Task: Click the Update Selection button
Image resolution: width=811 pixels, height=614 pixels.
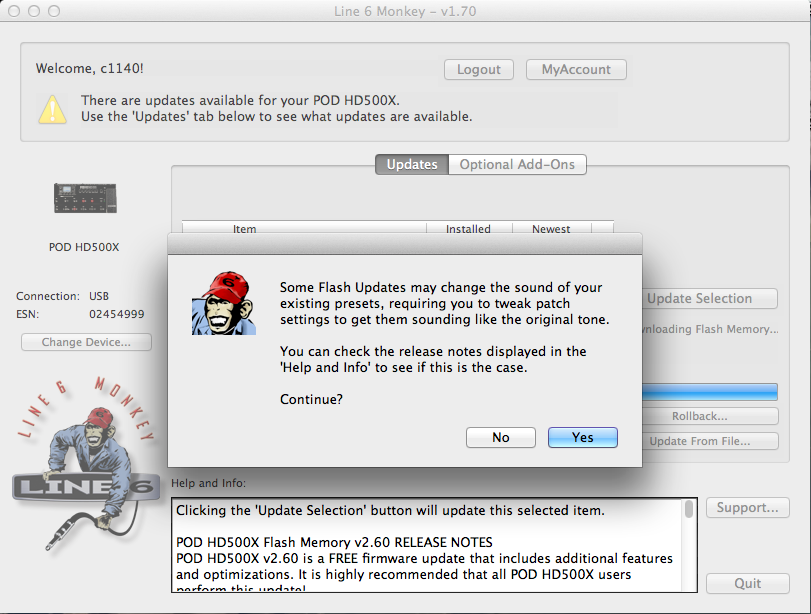Action: tap(710, 298)
